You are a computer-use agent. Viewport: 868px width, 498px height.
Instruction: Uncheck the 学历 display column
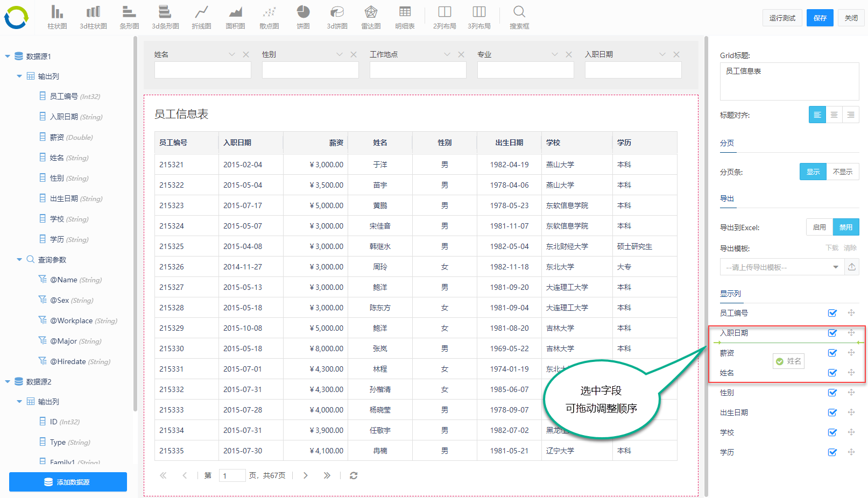pyautogui.click(x=832, y=452)
